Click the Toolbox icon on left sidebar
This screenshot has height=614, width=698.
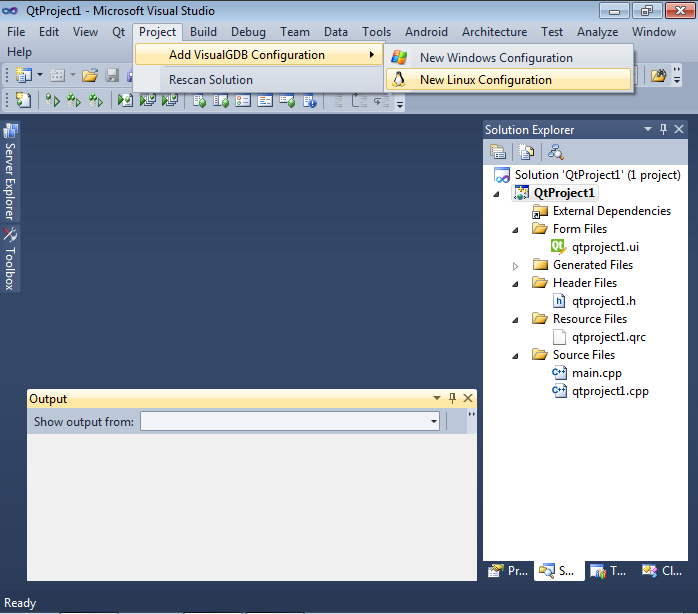click(x=10, y=234)
